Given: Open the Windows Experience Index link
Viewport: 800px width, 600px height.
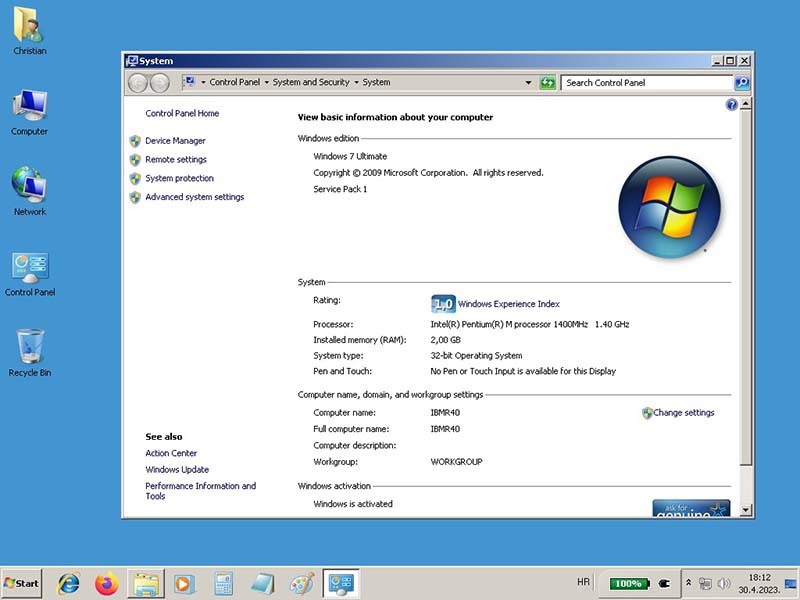Looking at the screenshot, I should [x=508, y=304].
